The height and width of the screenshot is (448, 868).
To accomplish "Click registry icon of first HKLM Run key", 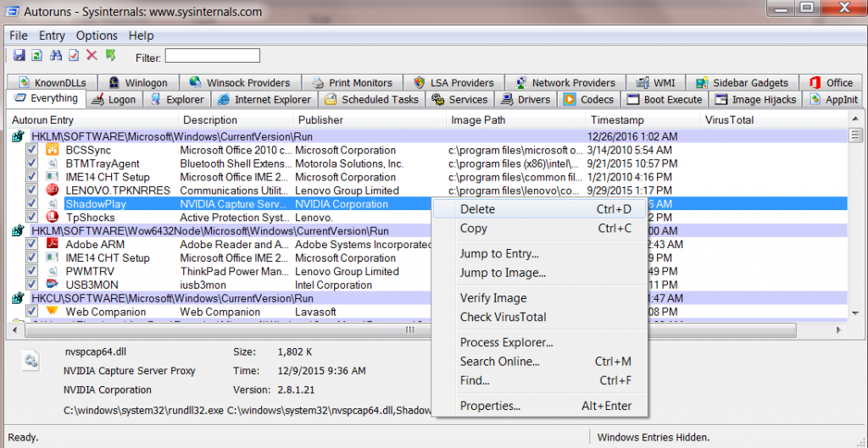I will pos(19,136).
